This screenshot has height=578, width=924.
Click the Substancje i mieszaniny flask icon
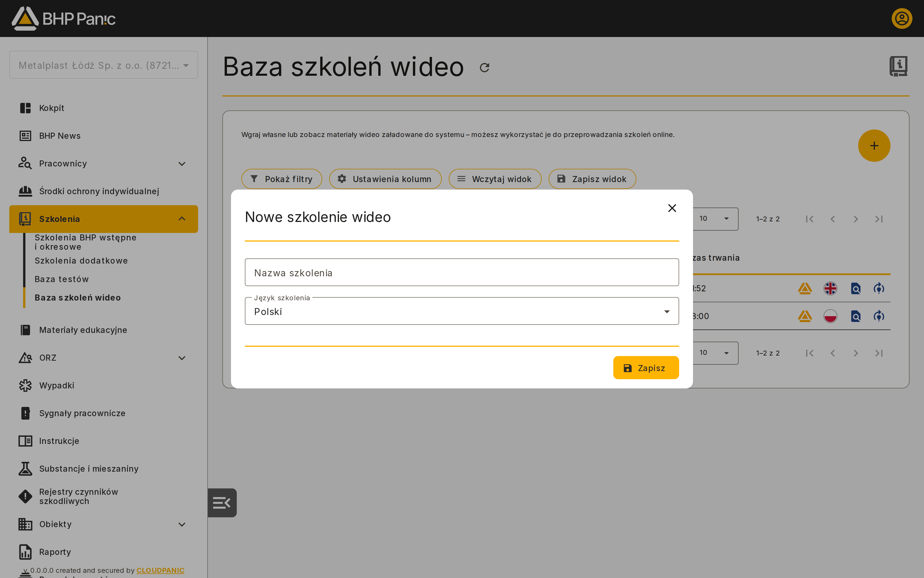coord(25,469)
